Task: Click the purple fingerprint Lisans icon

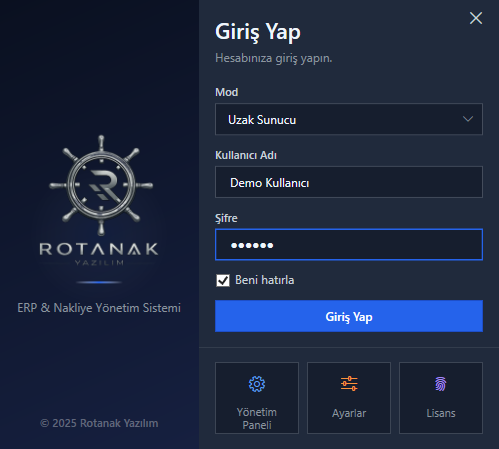Action: pos(441,384)
